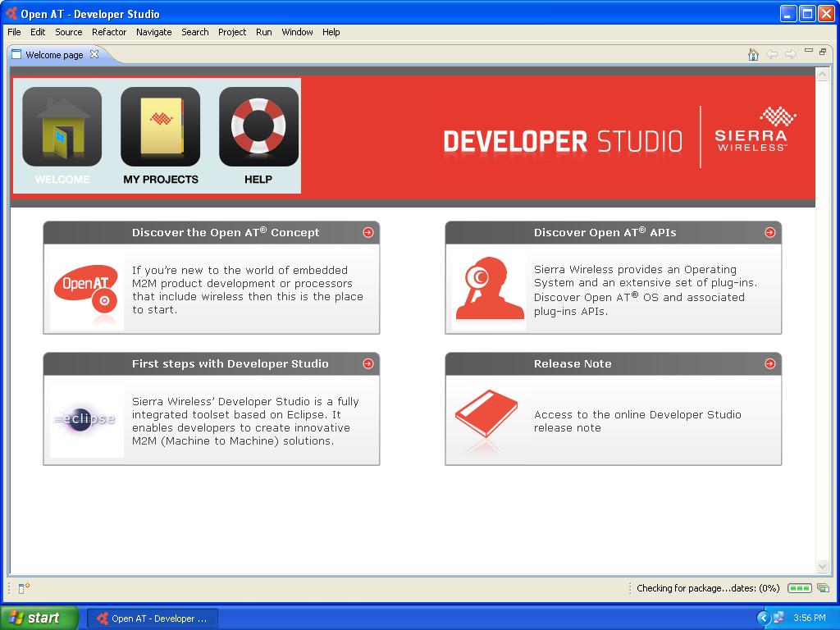Open the Welcome house icon

click(x=62, y=126)
